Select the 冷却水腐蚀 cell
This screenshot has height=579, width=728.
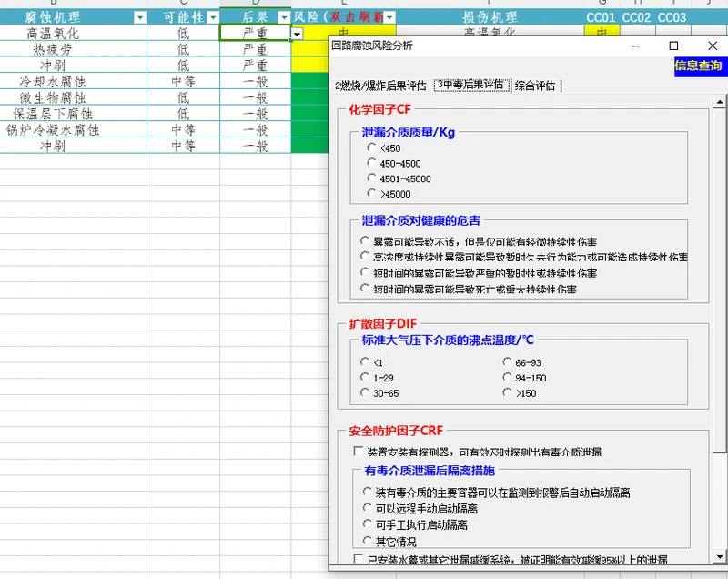(74, 82)
